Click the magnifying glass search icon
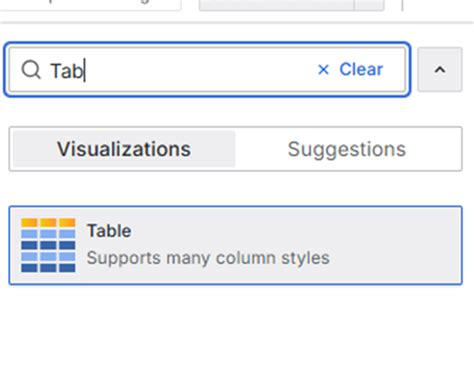Image resolution: width=474 pixels, height=380 pixels. 31,70
